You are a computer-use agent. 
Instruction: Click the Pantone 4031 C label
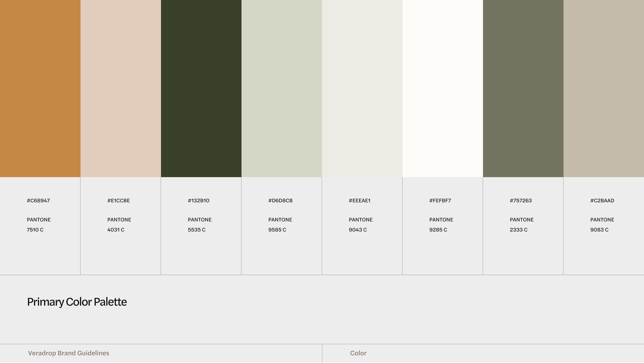(x=116, y=230)
